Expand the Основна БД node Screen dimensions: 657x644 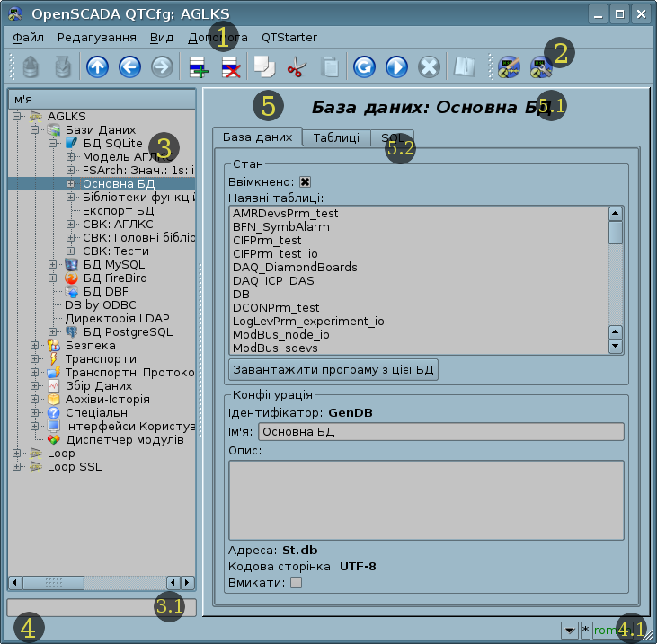(71, 184)
